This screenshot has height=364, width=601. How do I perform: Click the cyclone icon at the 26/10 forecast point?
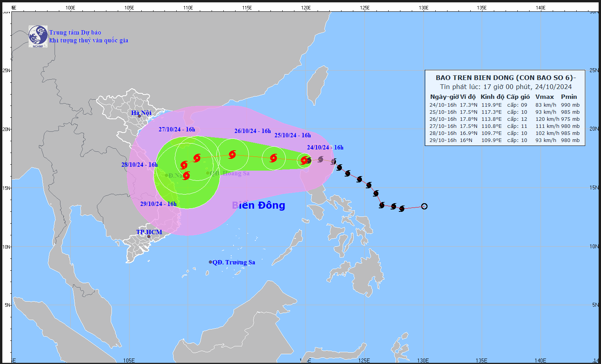[232, 154]
